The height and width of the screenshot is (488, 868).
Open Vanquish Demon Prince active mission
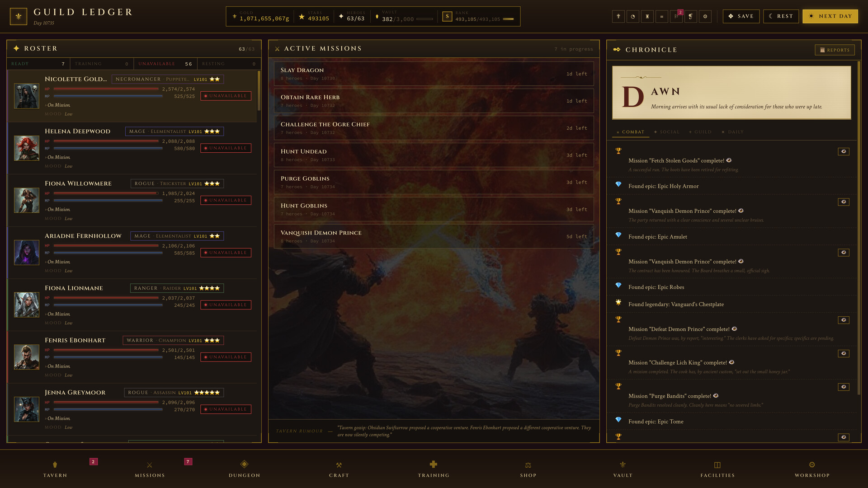coord(434,236)
